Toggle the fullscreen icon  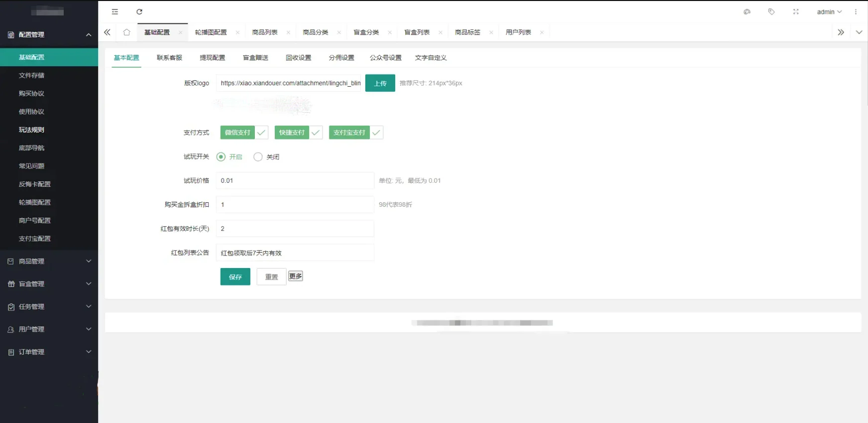click(x=795, y=12)
